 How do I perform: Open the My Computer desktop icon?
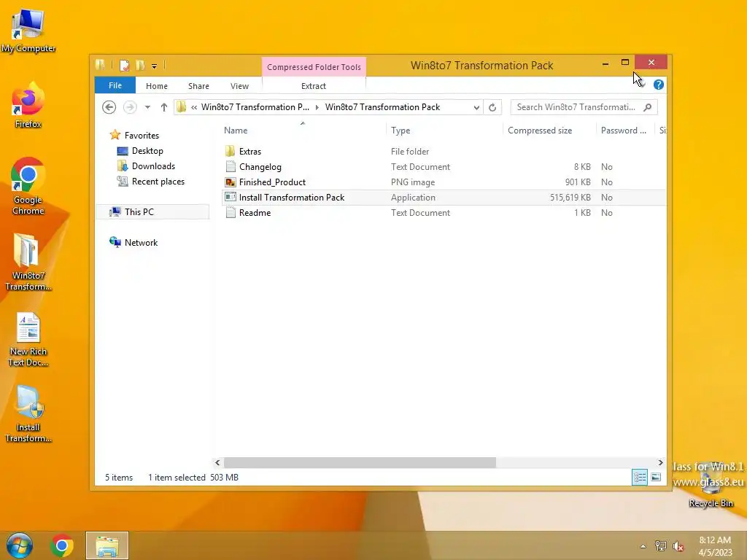click(x=28, y=31)
